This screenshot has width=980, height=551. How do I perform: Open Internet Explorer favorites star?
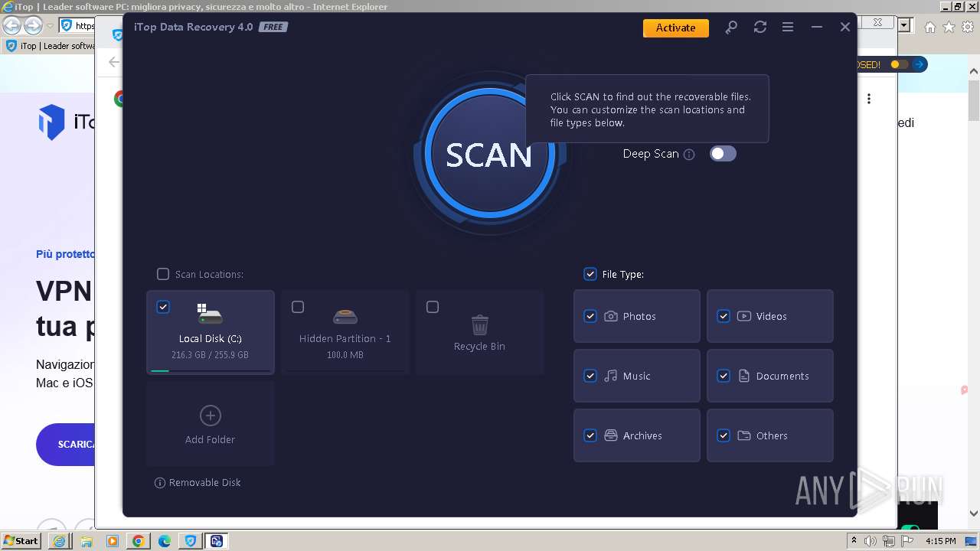coord(949,27)
